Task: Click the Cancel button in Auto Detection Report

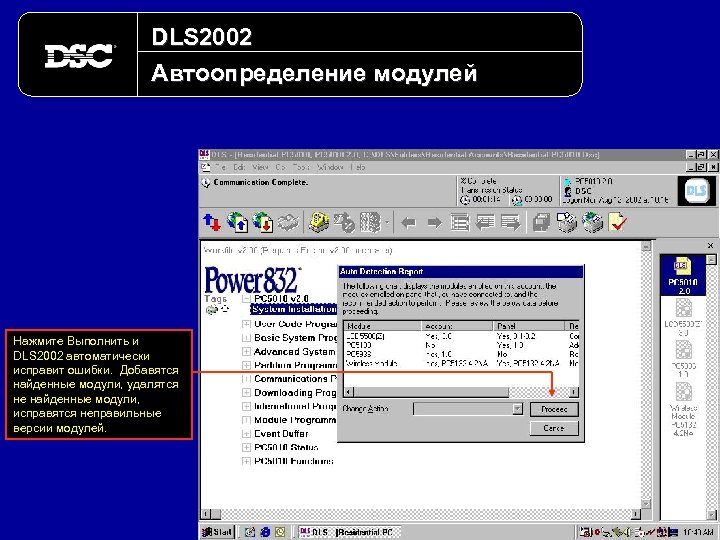Action: (554, 428)
